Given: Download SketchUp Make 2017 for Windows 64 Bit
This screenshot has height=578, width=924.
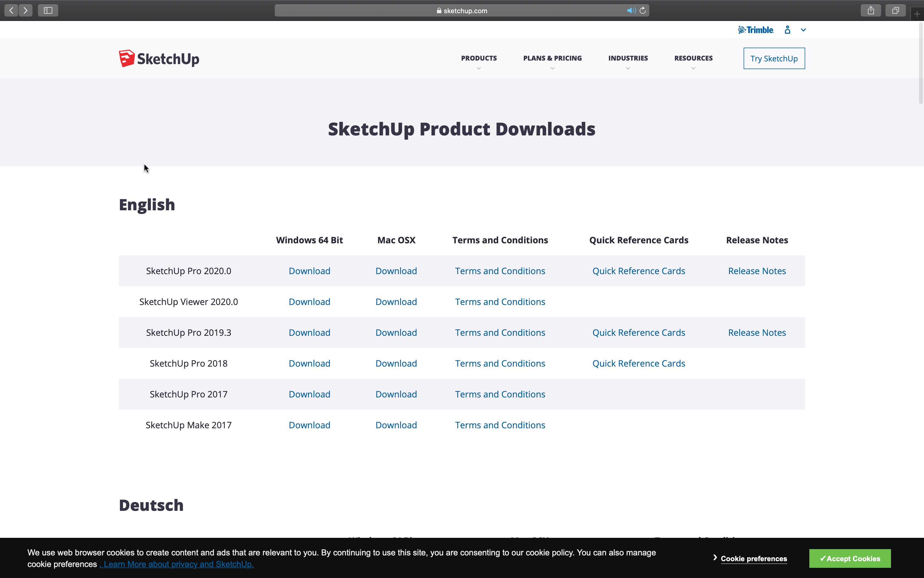Looking at the screenshot, I should click(310, 425).
